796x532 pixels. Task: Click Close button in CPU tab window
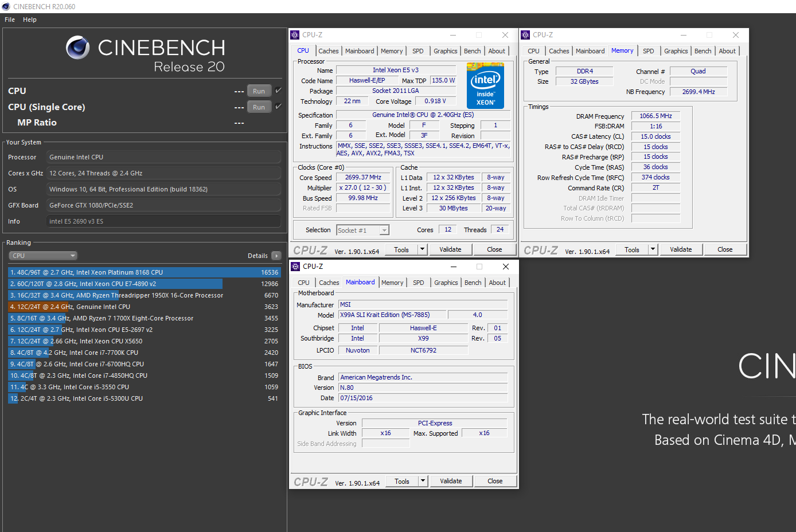pyautogui.click(x=494, y=249)
